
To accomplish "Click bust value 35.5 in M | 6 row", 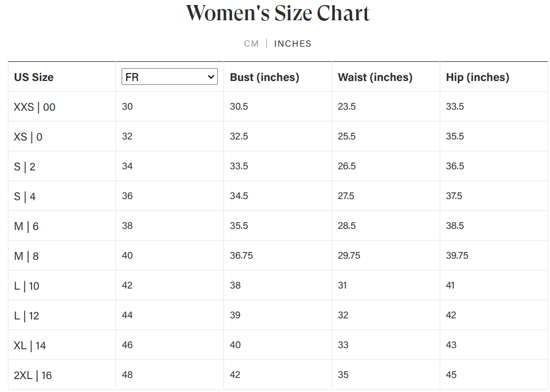I will (239, 226).
